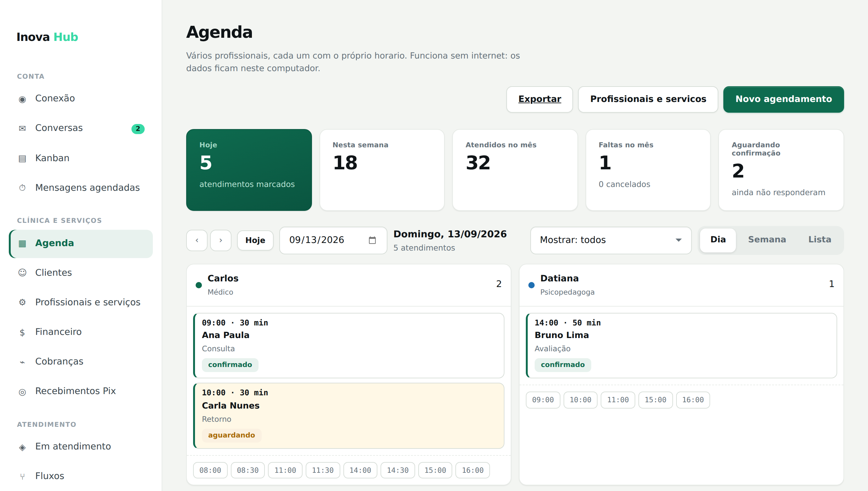The height and width of the screenshot is (491, 868).
Task: Click the Hoje button
Action: click(255, 240)
